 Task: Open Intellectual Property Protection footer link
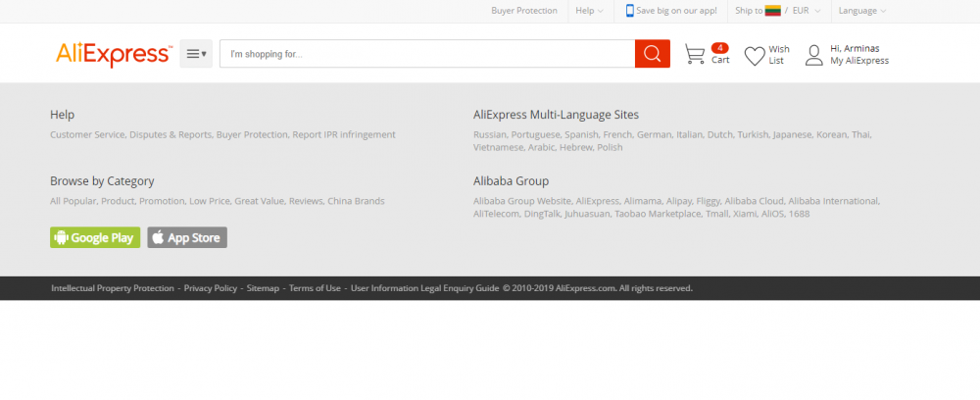point(113,288)
